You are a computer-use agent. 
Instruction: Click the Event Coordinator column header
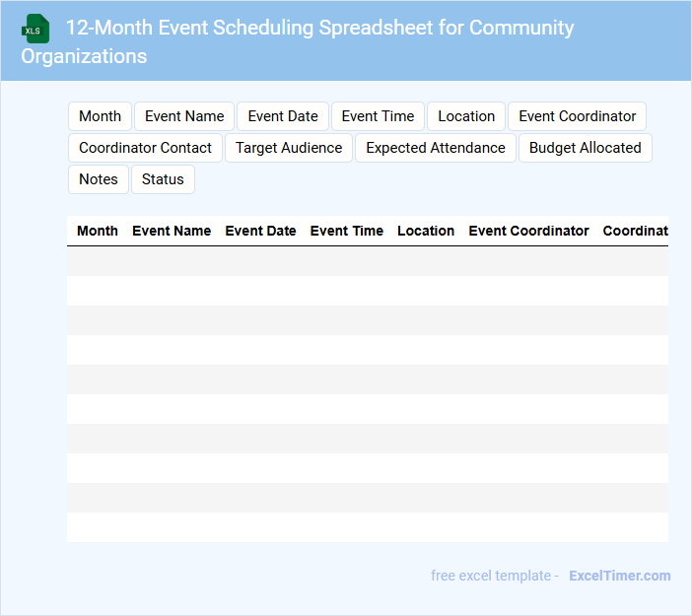pos(528,231)
